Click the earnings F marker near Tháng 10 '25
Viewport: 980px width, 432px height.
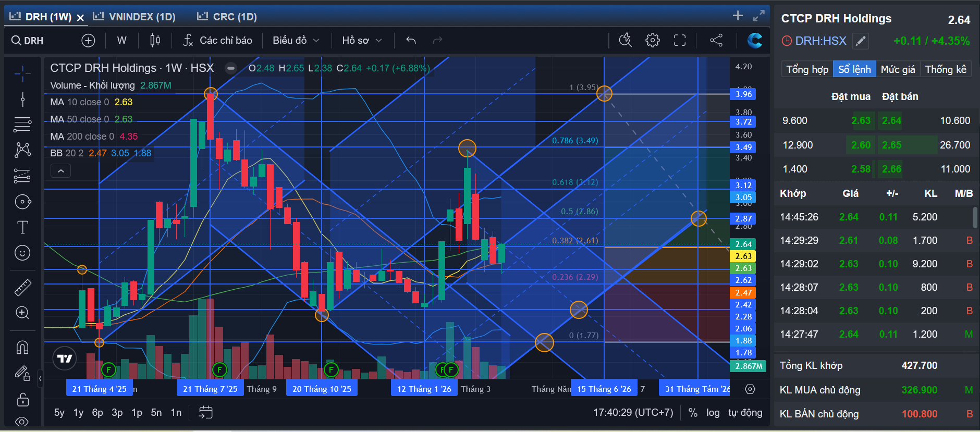(331, 370)
